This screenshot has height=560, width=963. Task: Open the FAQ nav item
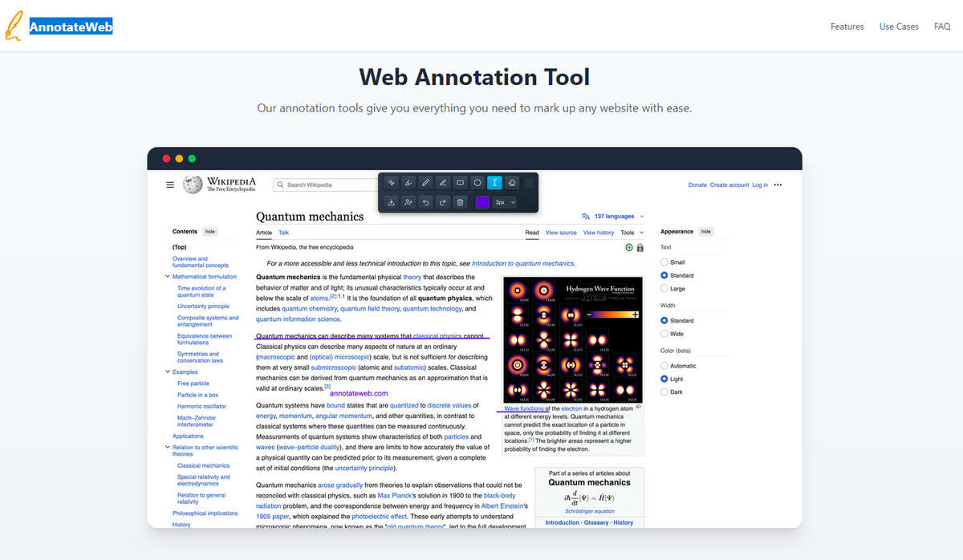click(942, 26)
